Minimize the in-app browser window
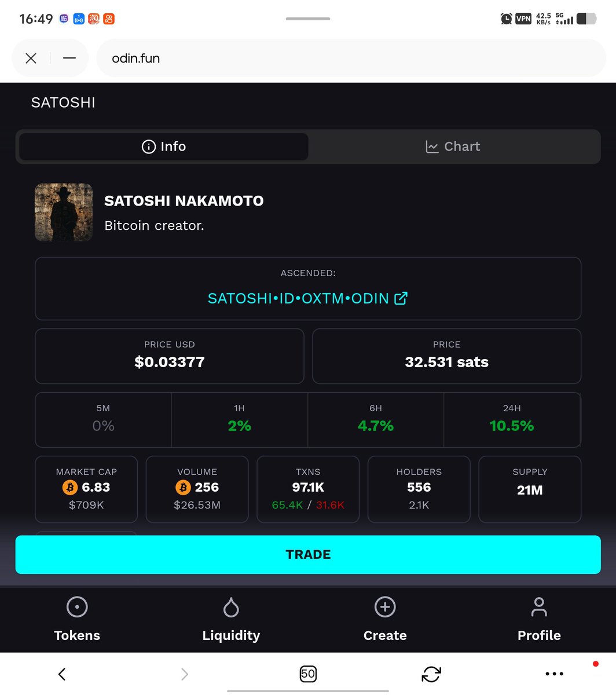 click(69, 58)
